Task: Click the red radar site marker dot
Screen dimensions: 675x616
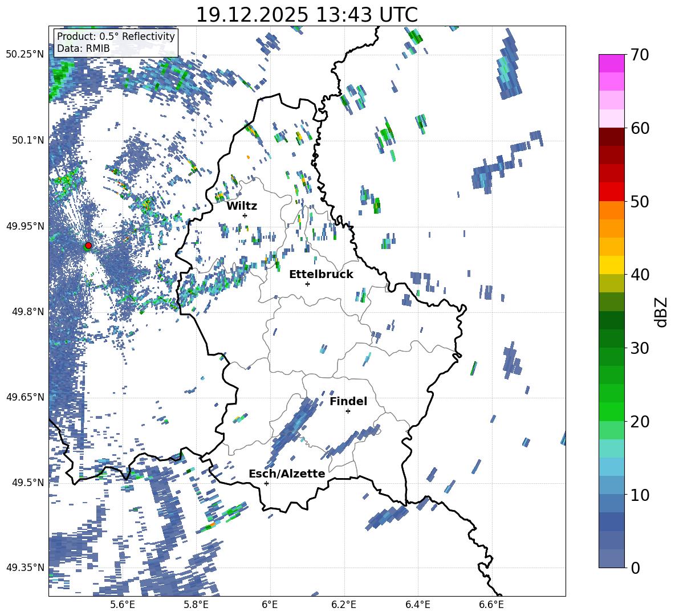Action: (x=88, y=246)
